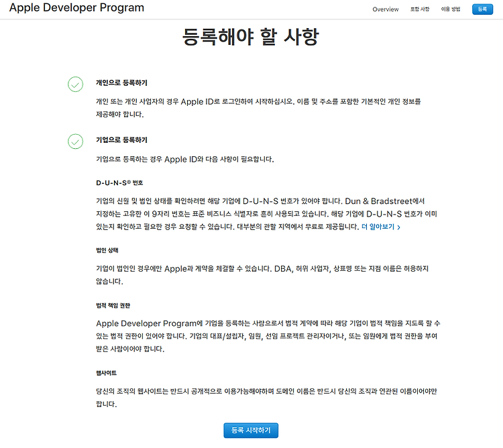Open the Overview tab in navigation
Viewport: 503px width, 448px height.
[385, 9]
